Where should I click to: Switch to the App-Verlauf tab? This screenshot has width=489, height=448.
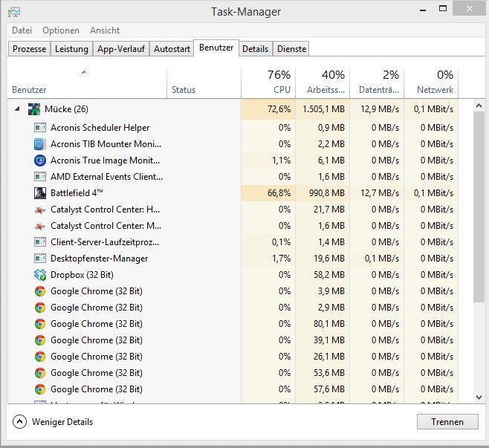click(121, 49)
